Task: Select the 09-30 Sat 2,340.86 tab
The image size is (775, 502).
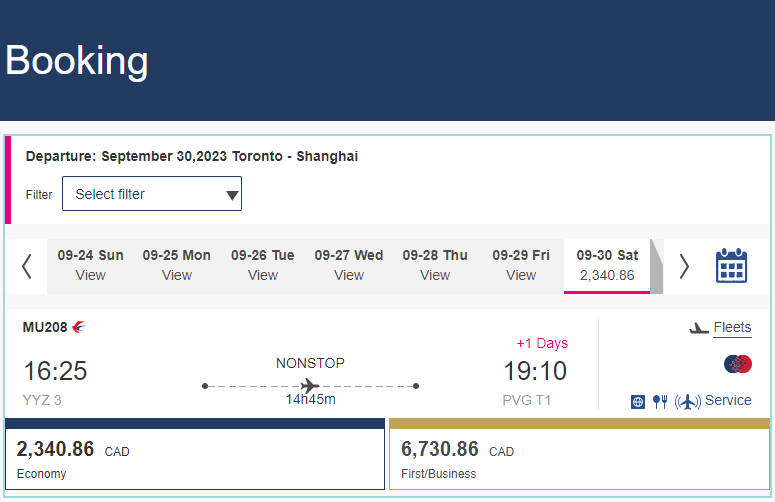Action: pyautogui.click(x=607, y=266)
